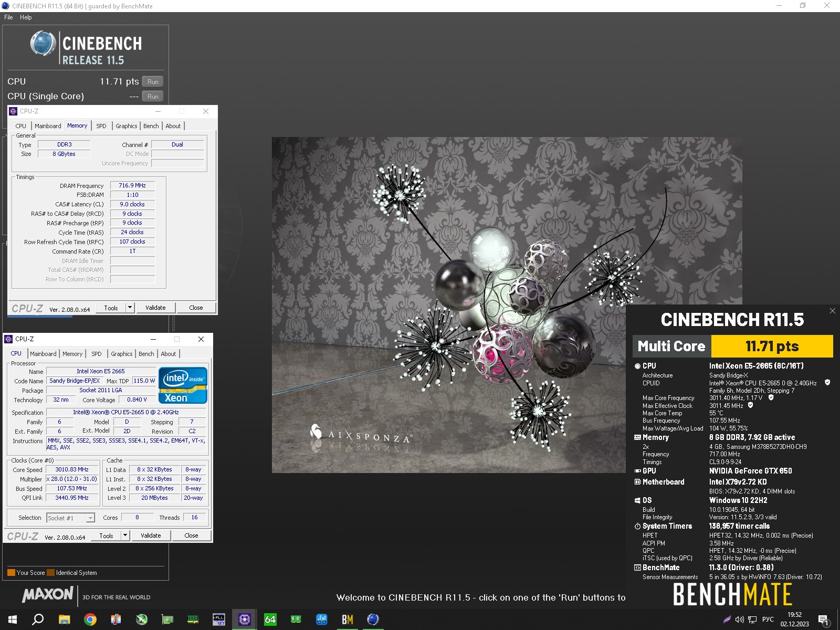Click the System Timers stopwatch icon
The image size is (840, 630).
[637, 526]
